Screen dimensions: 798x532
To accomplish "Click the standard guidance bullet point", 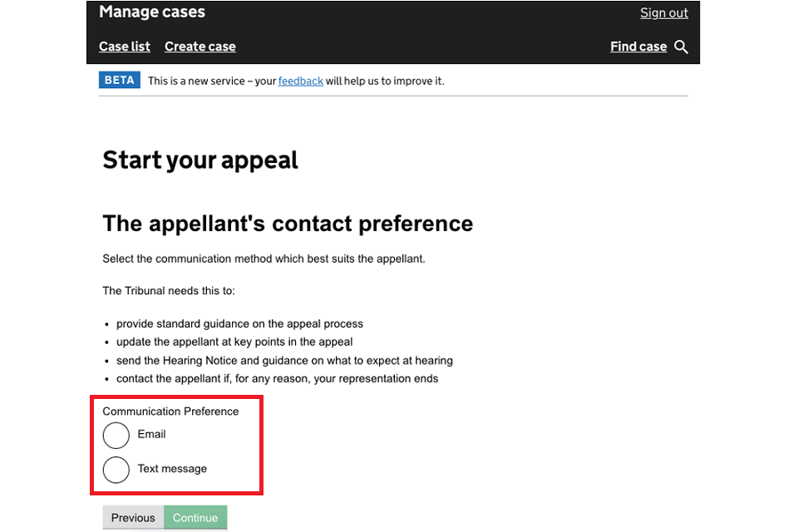I will pos(239,324).
